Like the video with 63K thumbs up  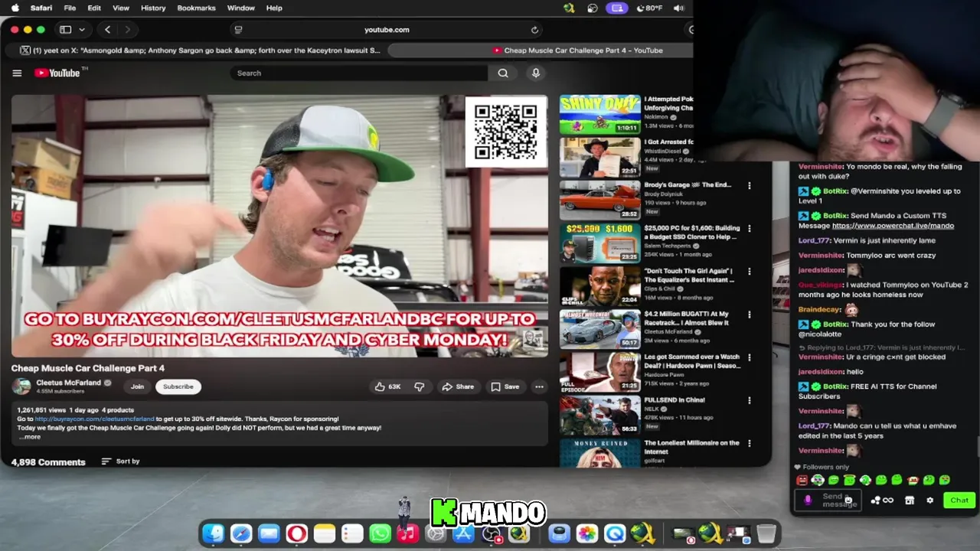(x=387, y=386)
